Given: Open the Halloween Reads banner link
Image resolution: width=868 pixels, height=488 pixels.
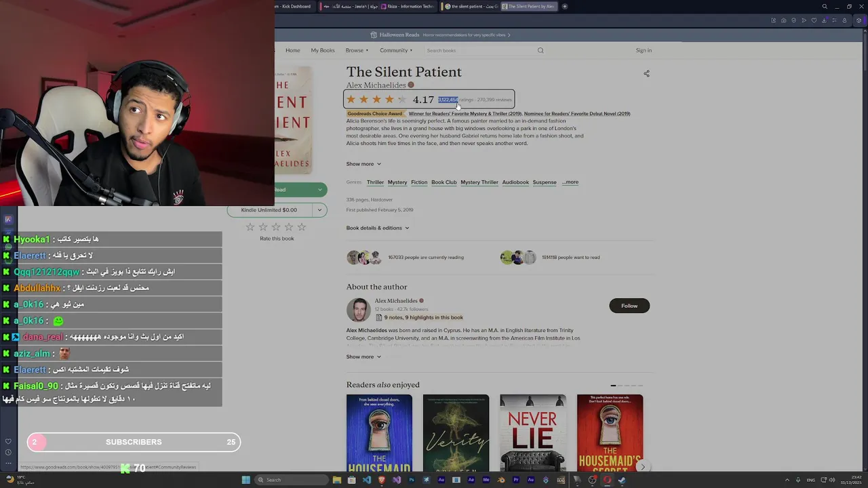Looking at the screenshot, I should pos(440,35).
